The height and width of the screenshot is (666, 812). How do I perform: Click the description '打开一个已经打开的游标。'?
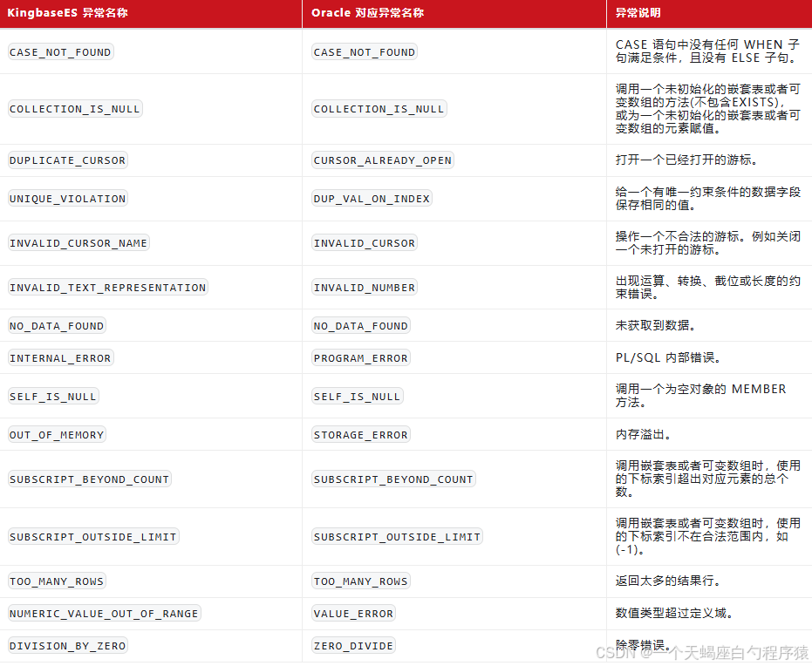[686, 160]
